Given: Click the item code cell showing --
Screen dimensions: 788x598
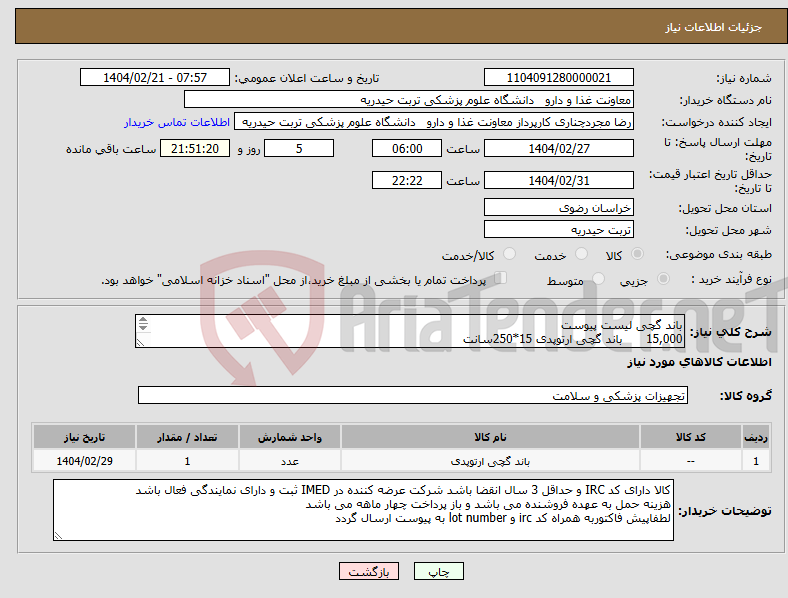Looking at the screenshot, I should (691, 461).
